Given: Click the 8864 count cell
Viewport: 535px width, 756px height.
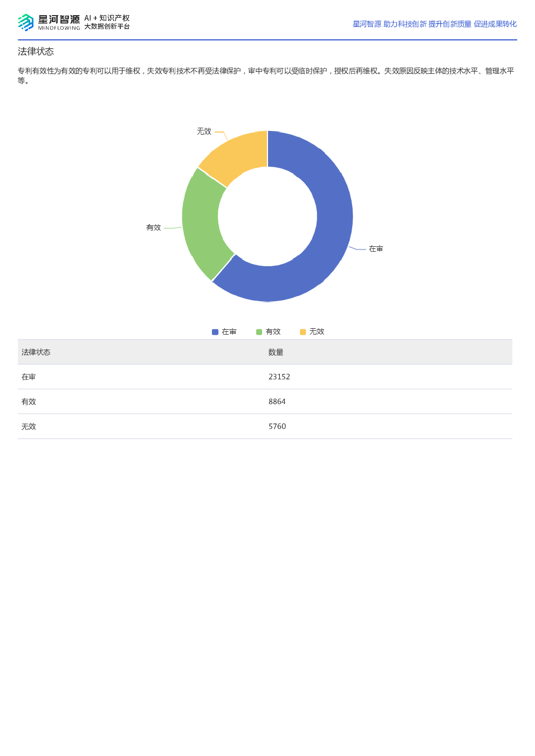Looking at the screenshot, I should tap(277, 402).
